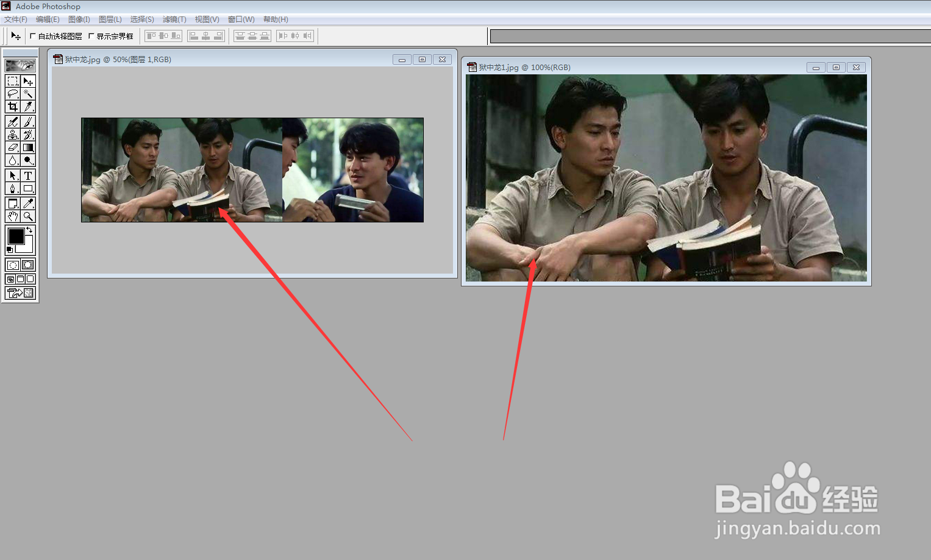Image resolution: width=931 pixels, height=560 pixels.
Task: Click the document icon of 狱中龙1.jpg window
Action: coord(472,67)
